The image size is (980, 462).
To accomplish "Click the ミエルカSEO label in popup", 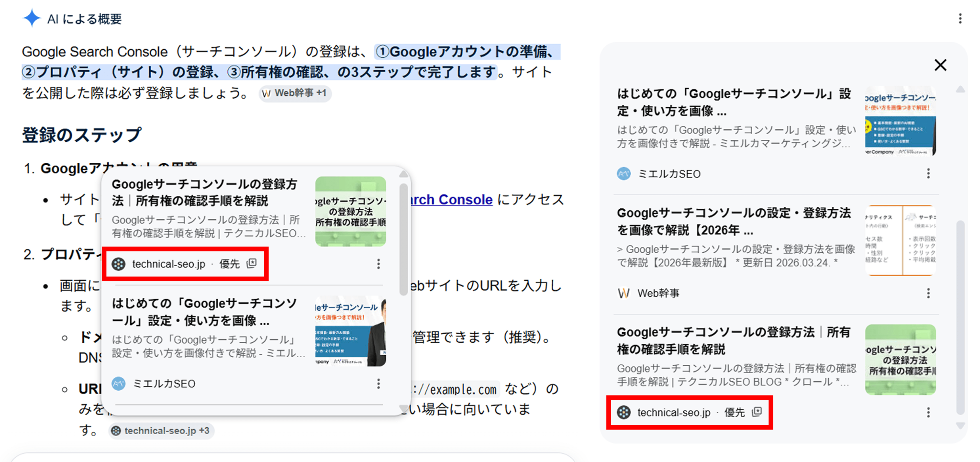I will [164, 383].
